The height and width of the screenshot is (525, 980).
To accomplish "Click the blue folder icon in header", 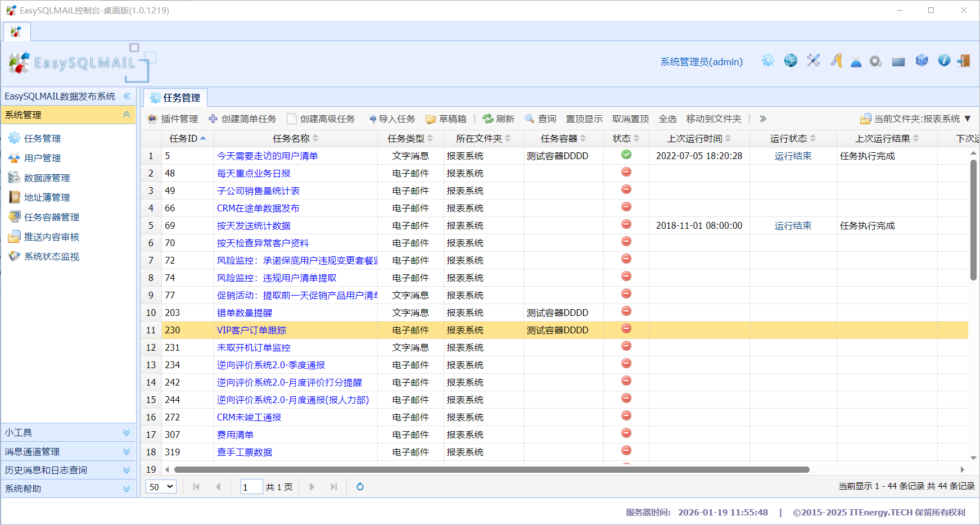I will (x=898, y=62).
